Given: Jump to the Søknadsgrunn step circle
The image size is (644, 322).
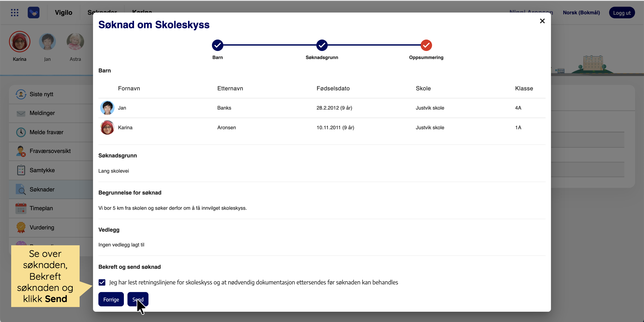Looking at the screenshot, I should 322,45.
